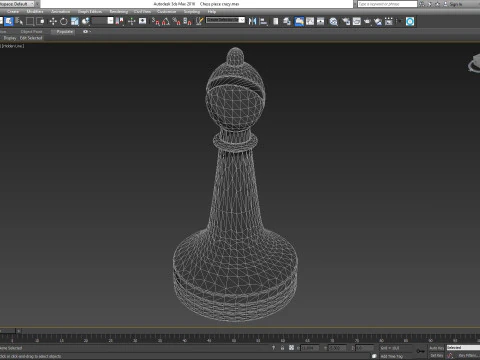Toggle Angle Snap
Image resolution: width=480 pixels, height=360 pixels.
tap(166, 21)
